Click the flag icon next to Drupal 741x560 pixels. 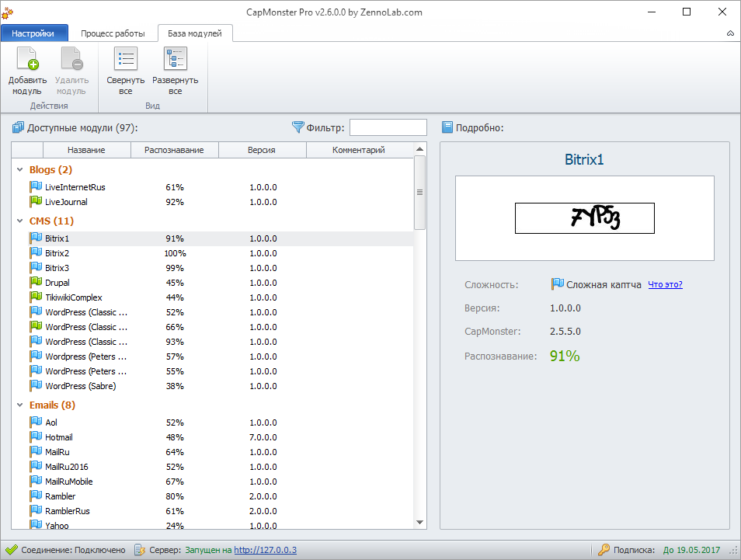coord(36,282)
